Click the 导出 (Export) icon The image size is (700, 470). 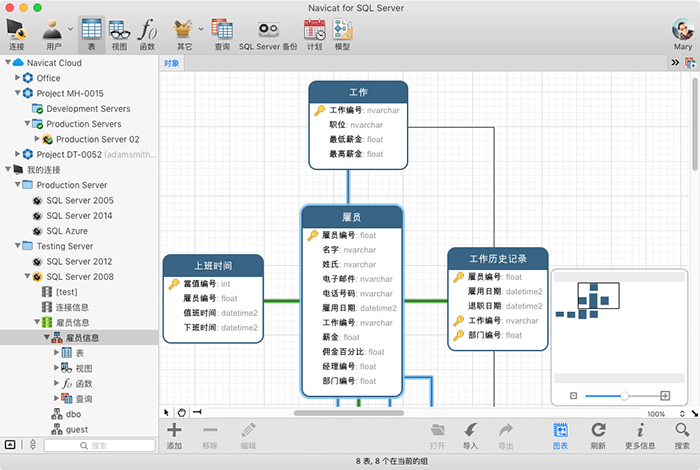pos(506,430)
